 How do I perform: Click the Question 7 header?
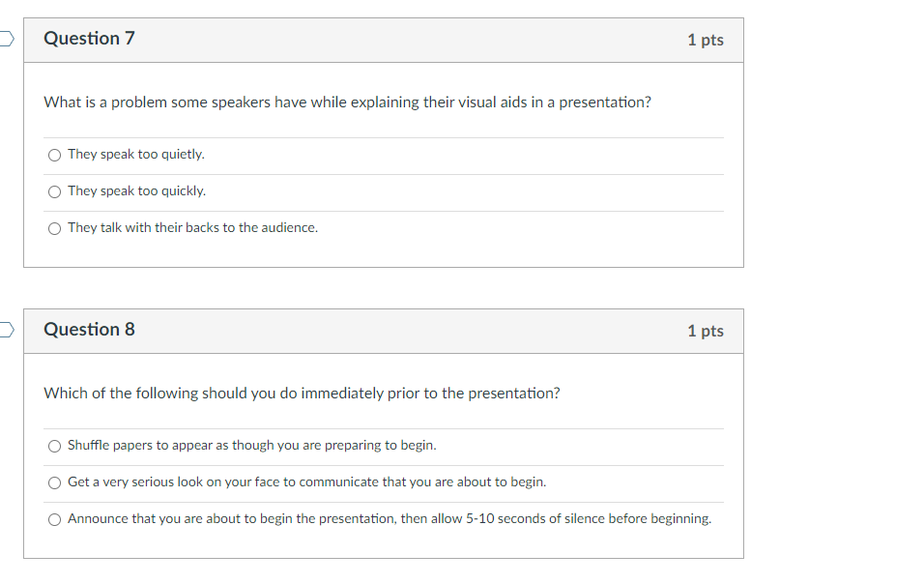(x=89, y=39)
